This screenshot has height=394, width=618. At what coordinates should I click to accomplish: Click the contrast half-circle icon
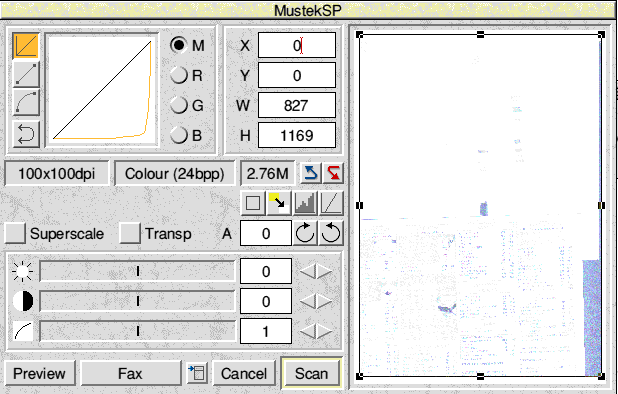click(x=22, y=301)
